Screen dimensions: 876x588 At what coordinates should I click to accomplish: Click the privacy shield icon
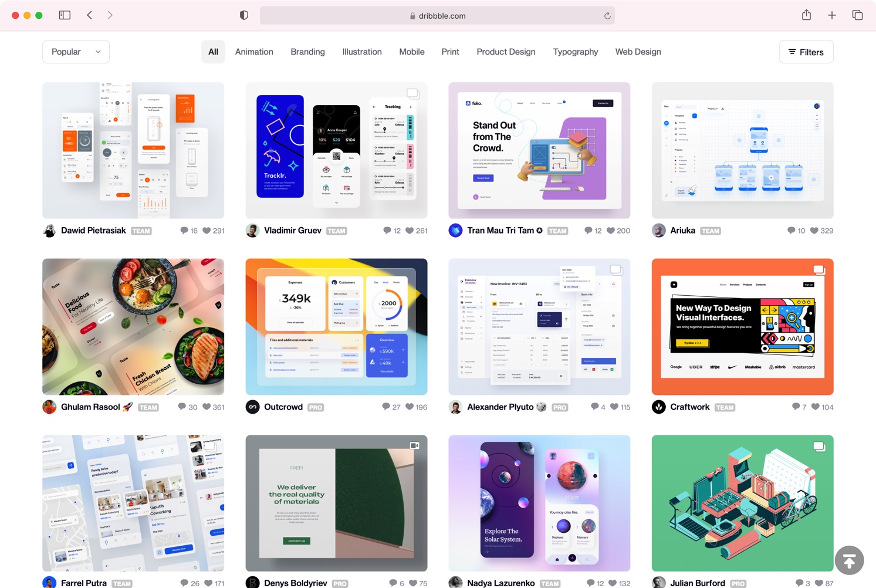click(x=244, y=15)
